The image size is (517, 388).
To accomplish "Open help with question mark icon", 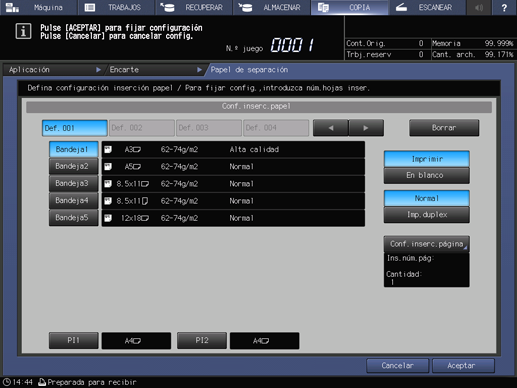I will point(504,7).
